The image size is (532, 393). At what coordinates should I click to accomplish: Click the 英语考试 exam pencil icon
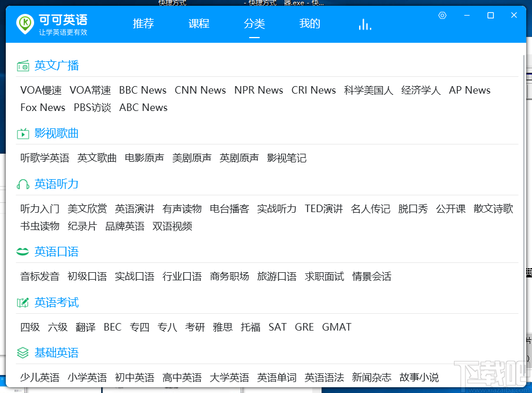(x=23, y=302)
